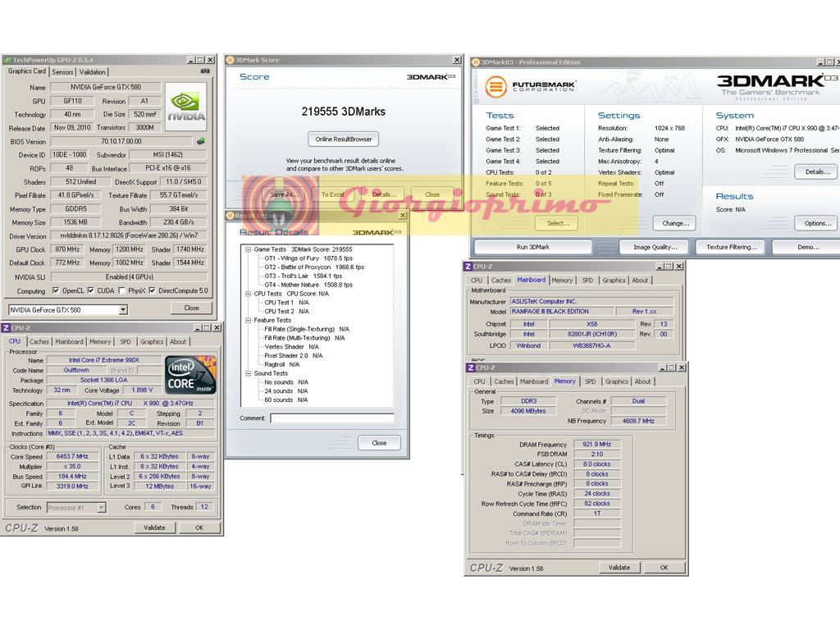The image size is (840, 630).
Task: Click the NVIDIA logo in GPU-Z
Action: [x=186, y=107]
